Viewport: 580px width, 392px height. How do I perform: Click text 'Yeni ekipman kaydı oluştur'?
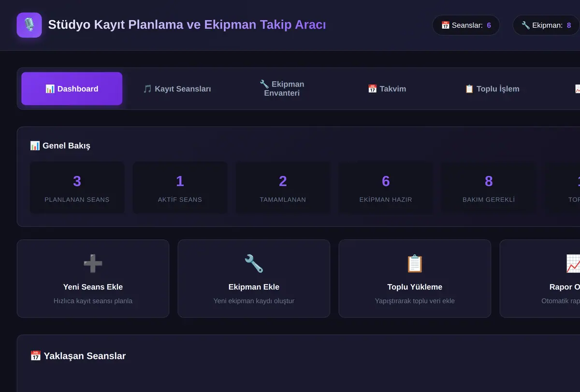tap(254, 301)
